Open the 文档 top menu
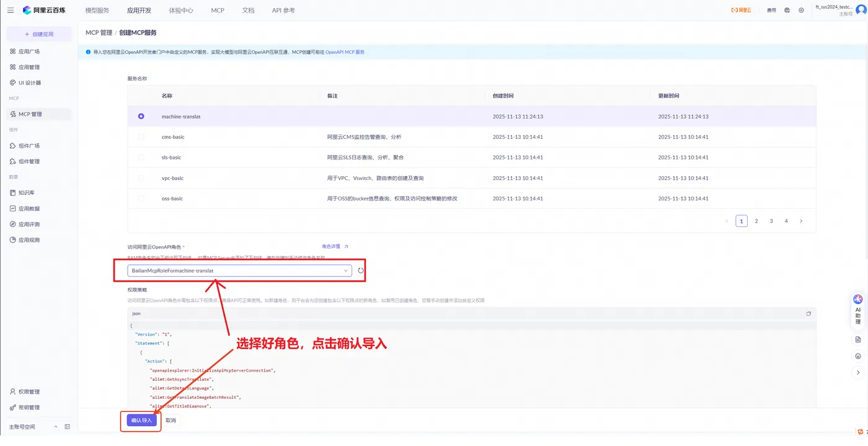The height and width of the screenshot is (446, 868). 248,11
